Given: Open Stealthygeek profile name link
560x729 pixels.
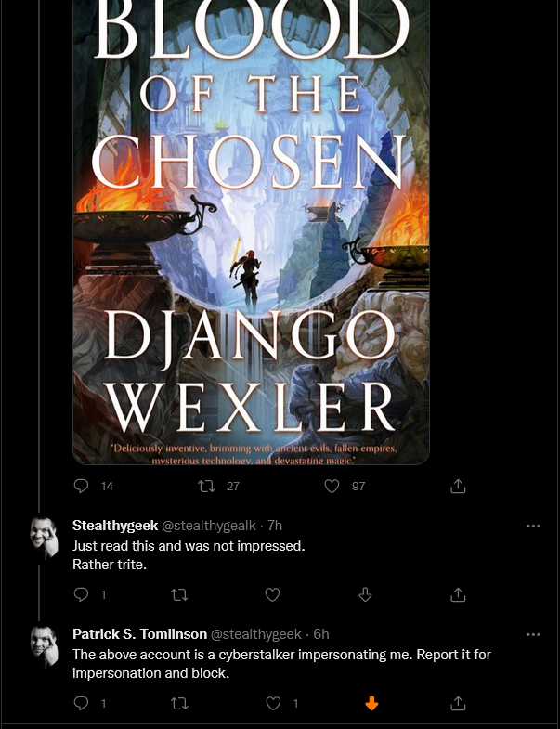Looking at the screenshot, I should pos(115,526).
